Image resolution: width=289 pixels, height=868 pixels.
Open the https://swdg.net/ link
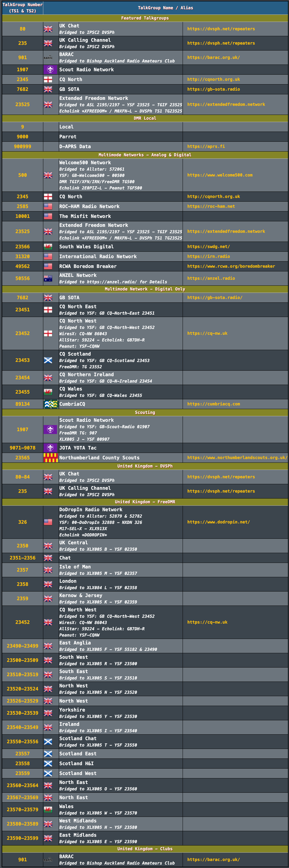click(209, 247)
